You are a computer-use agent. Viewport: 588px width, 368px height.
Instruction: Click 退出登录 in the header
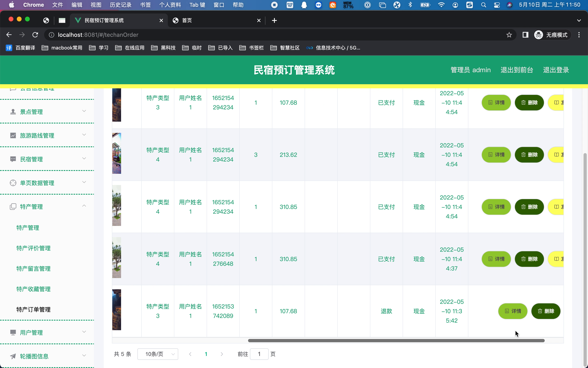pos(556,70)
